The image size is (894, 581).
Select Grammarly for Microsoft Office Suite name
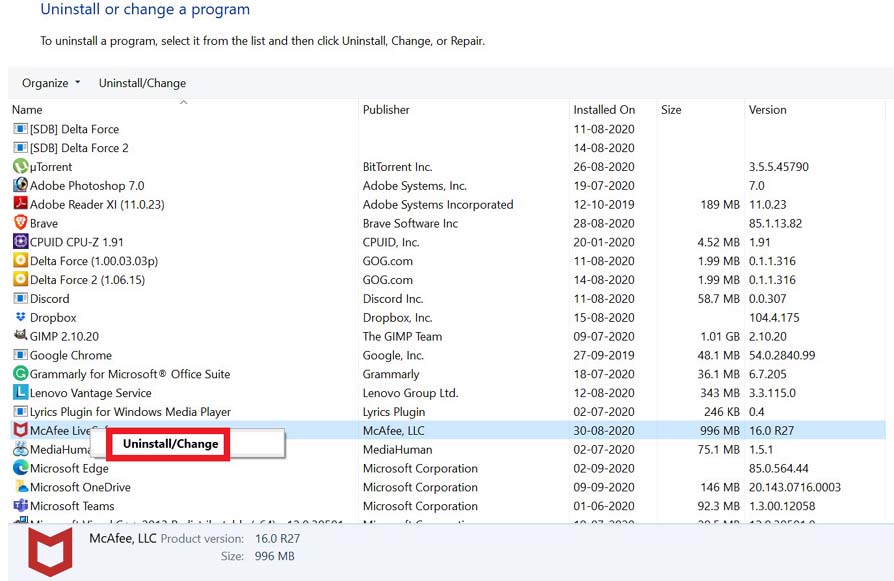130,374
